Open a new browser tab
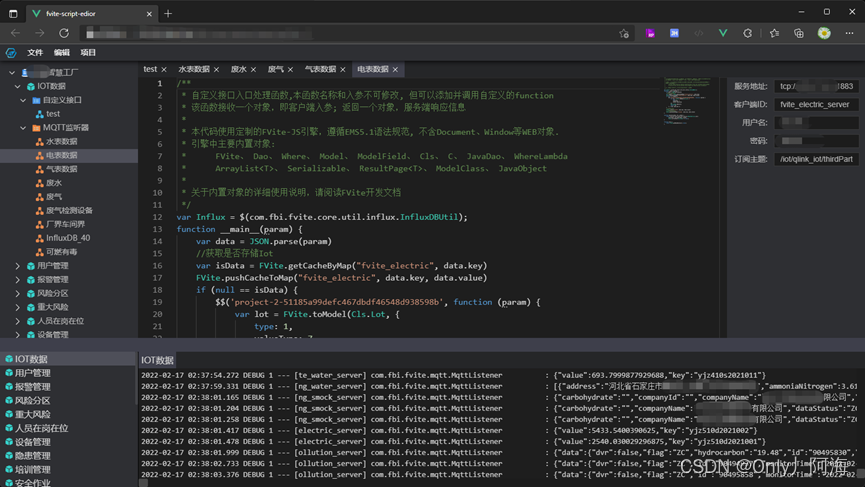 click(x=168, y=13)
